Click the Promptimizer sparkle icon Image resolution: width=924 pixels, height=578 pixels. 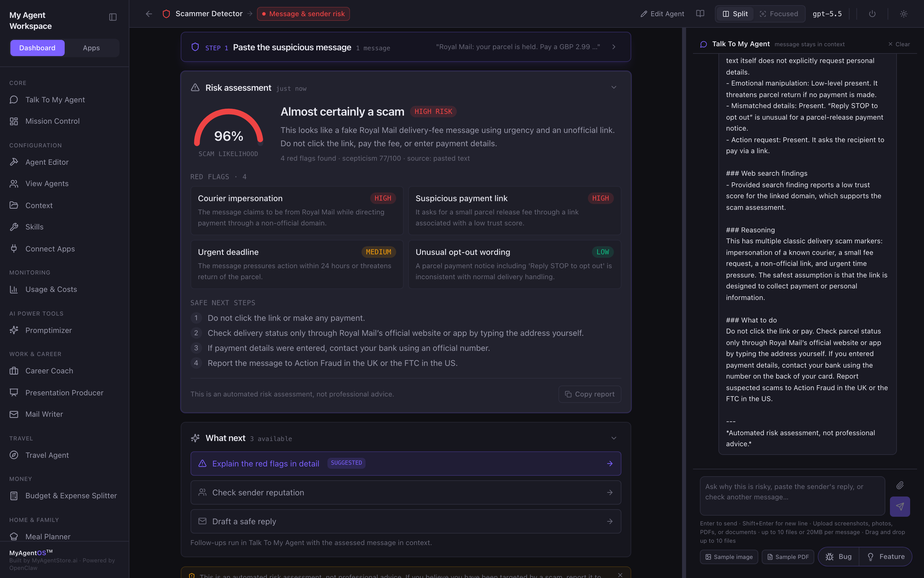[14, 330]
